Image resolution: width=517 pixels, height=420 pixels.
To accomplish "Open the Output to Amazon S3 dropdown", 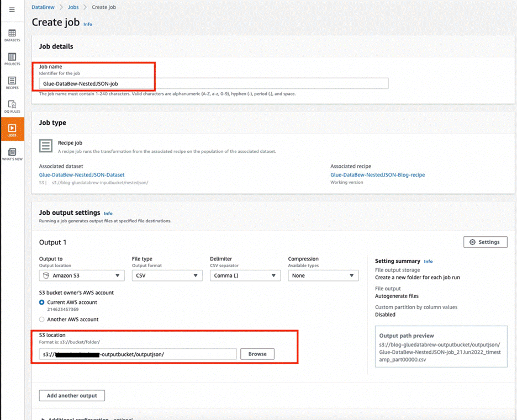I will click(x=82, y=276).
